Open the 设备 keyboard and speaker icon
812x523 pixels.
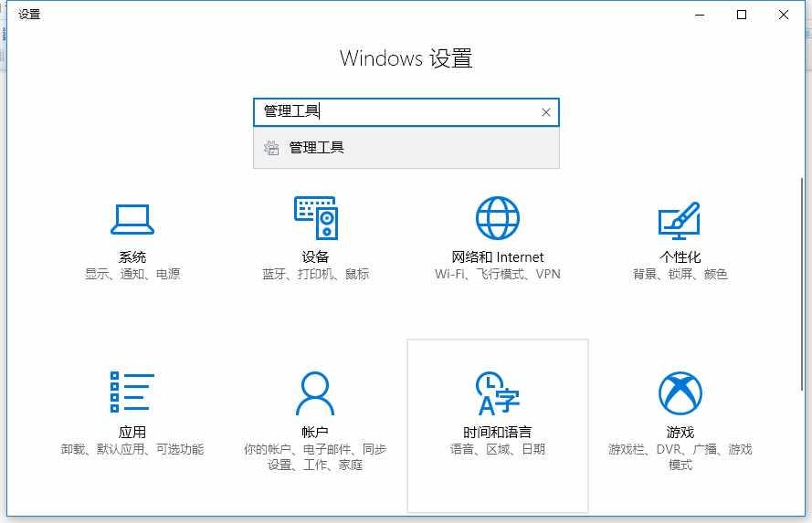pos(316,218)
